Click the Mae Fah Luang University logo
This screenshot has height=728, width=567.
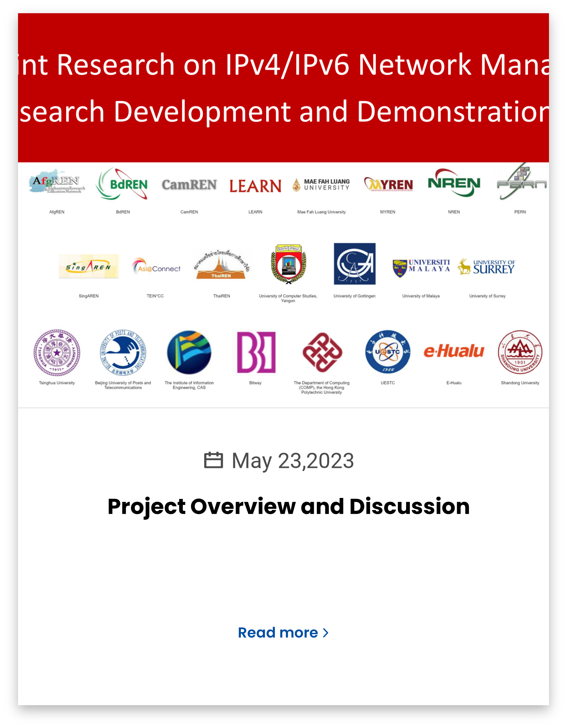(321, 185)
